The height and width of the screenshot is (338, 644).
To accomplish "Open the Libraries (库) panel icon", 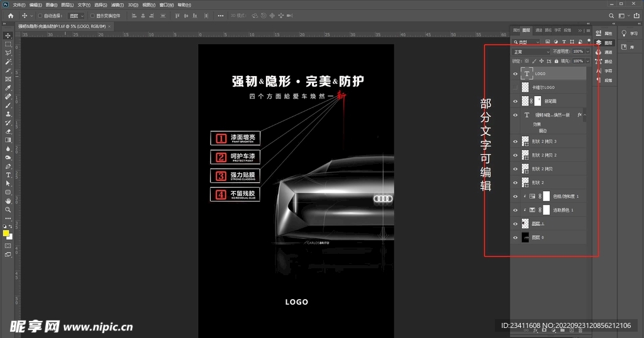I will point(625,46).
